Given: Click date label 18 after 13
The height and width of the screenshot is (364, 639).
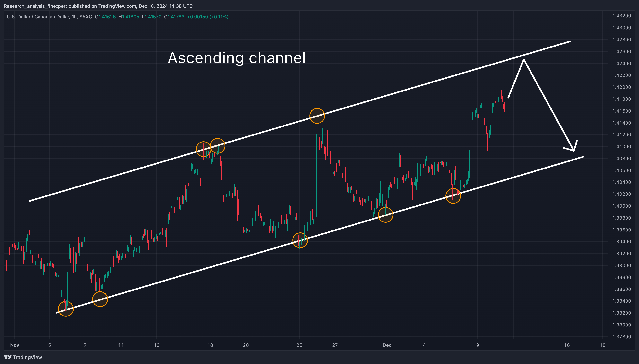Looking at the screenshot, I should [210, 345].
